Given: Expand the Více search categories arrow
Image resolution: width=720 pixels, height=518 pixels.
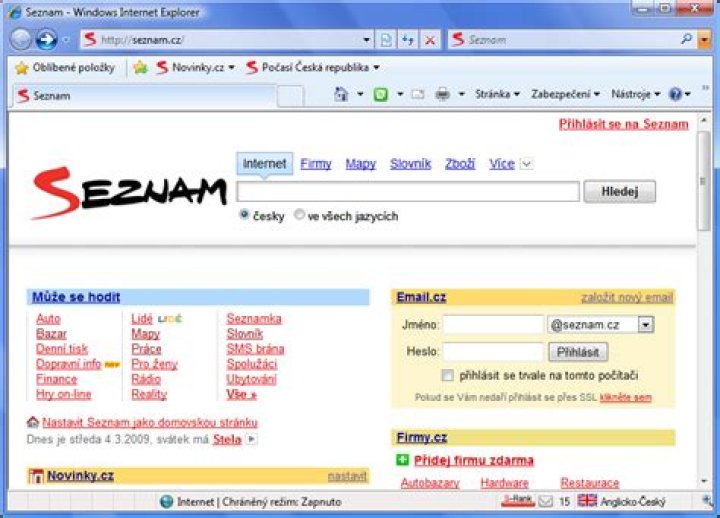Looking at the screenshot, I should point(526,163).
